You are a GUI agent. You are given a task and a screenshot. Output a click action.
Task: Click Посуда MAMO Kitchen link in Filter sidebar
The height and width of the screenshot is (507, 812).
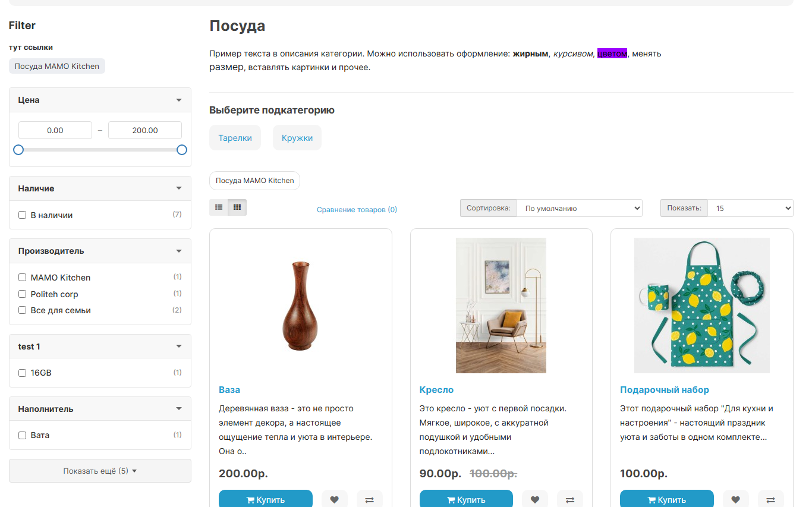click(x=57, y=66)
